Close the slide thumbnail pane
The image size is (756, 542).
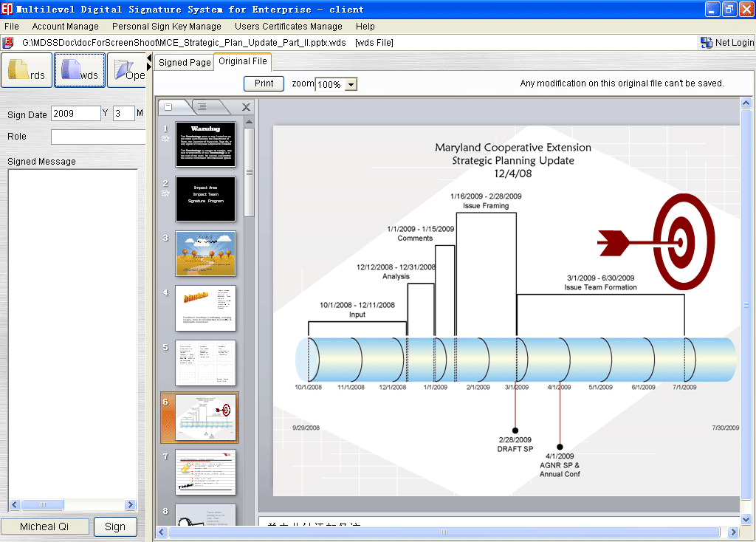click(x=246, y=107)
